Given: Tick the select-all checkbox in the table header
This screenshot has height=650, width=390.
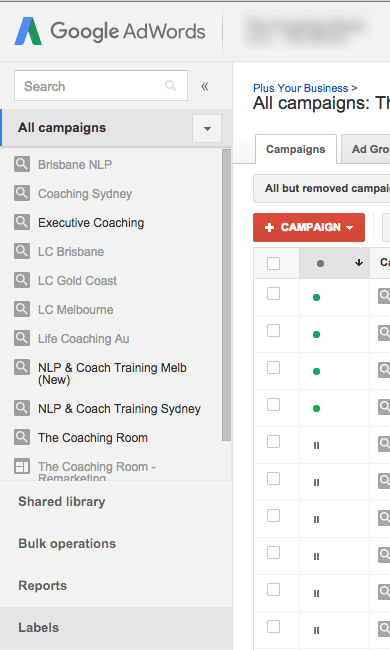Looking at the screenshot, I should [274, 263].
